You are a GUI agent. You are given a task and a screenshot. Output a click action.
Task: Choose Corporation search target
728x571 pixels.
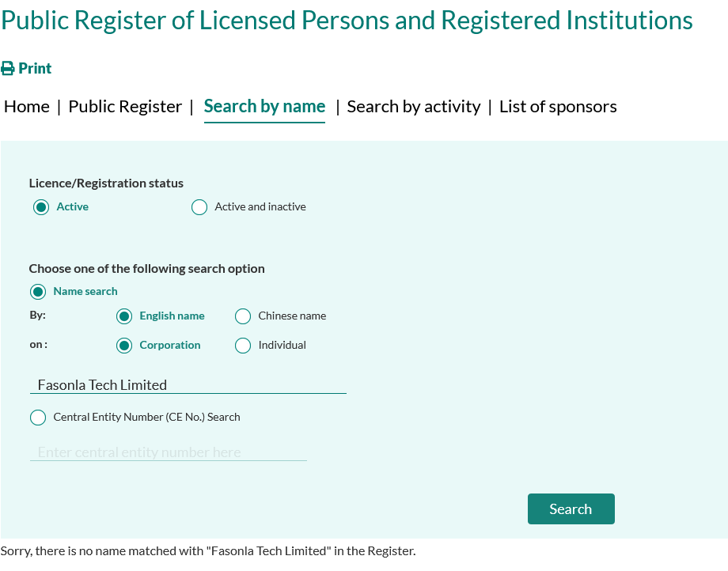coord(124,346)
